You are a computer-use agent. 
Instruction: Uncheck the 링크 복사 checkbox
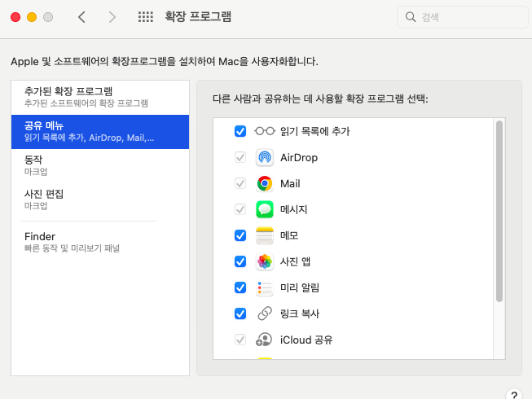click(240, 313)
